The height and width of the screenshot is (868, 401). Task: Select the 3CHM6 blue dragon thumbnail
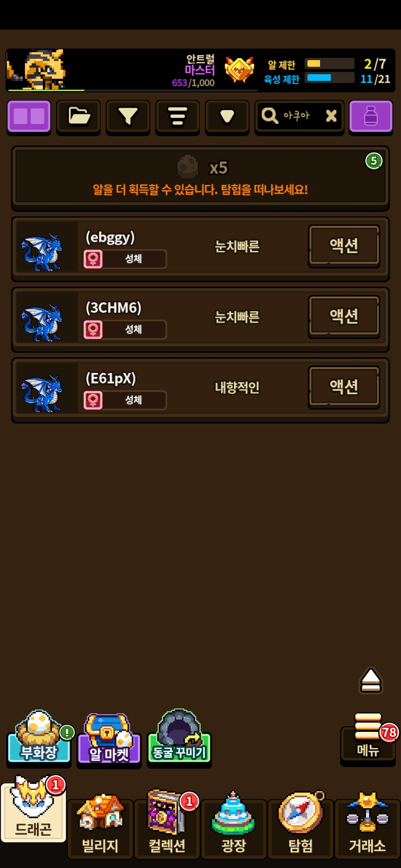point(42,321)
